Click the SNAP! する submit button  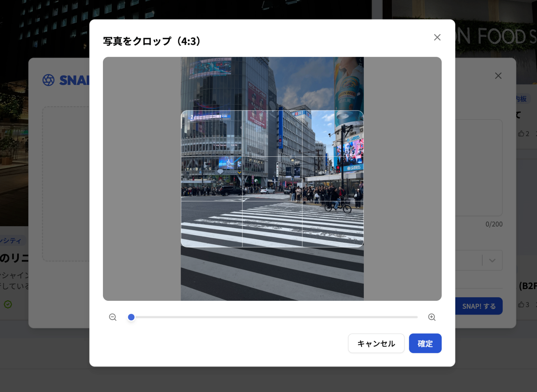(479, 306)
